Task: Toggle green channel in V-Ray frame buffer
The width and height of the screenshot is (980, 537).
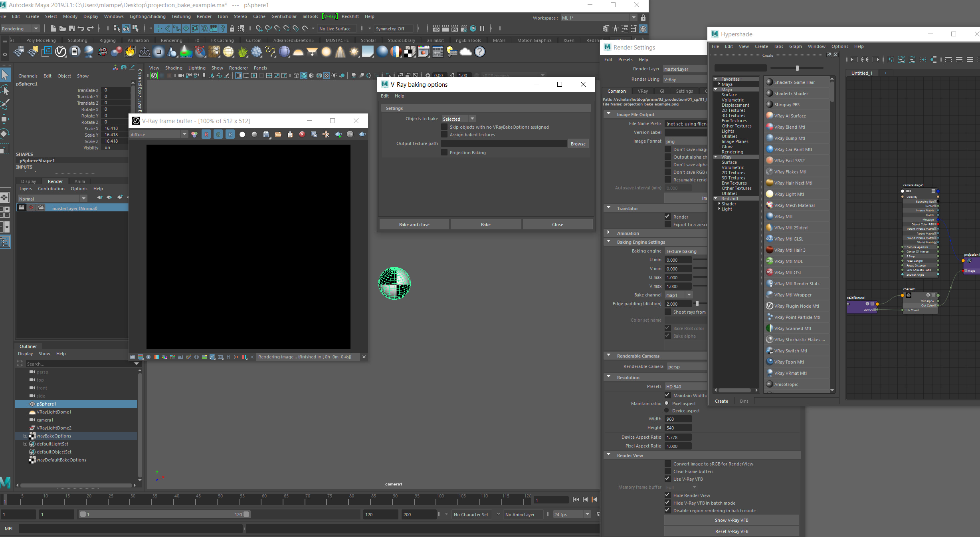Action: tap(218, 135)
